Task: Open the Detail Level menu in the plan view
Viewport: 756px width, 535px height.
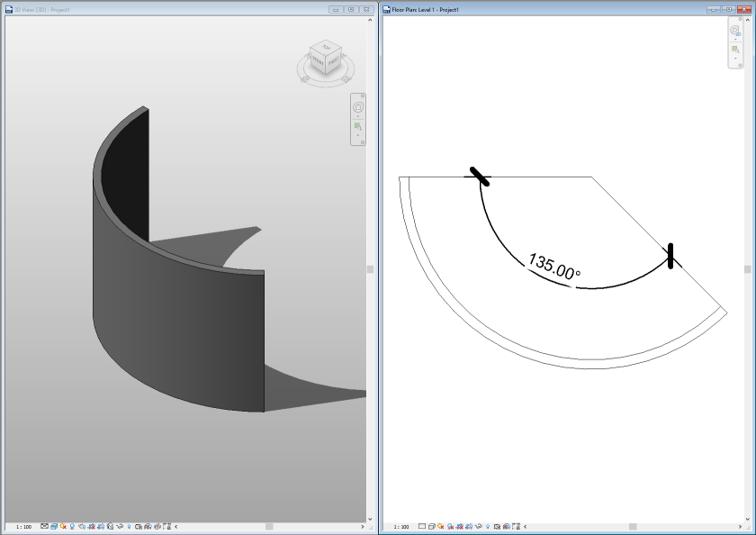Action: pos(421,524)
